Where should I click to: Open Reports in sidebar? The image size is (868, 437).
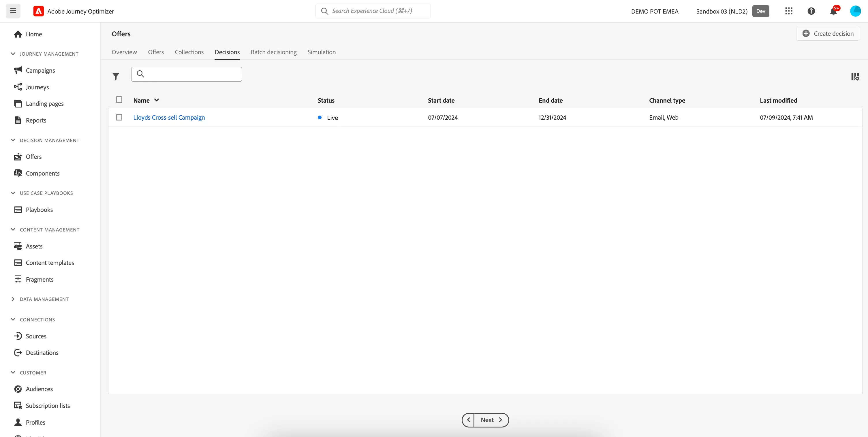pyautogui.click(x=36, y=120)
